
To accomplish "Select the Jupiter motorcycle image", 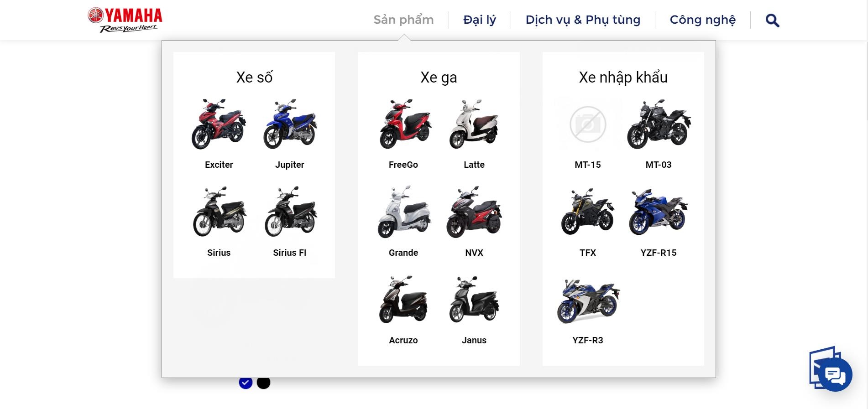I will (x=290, y=124).
